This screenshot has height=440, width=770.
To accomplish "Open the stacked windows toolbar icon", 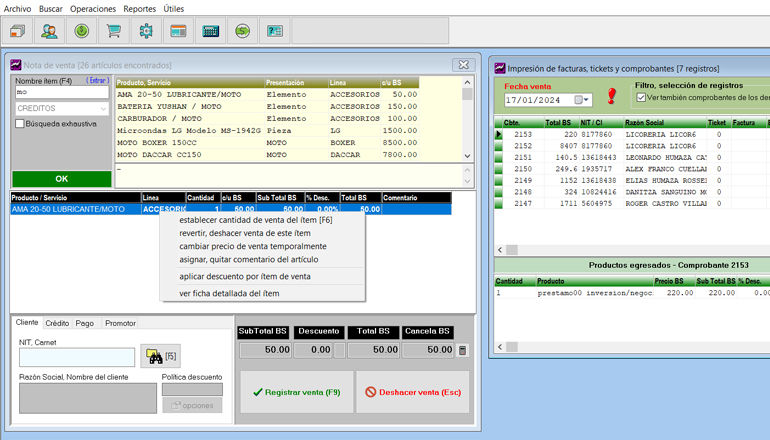I will [17, 31].
